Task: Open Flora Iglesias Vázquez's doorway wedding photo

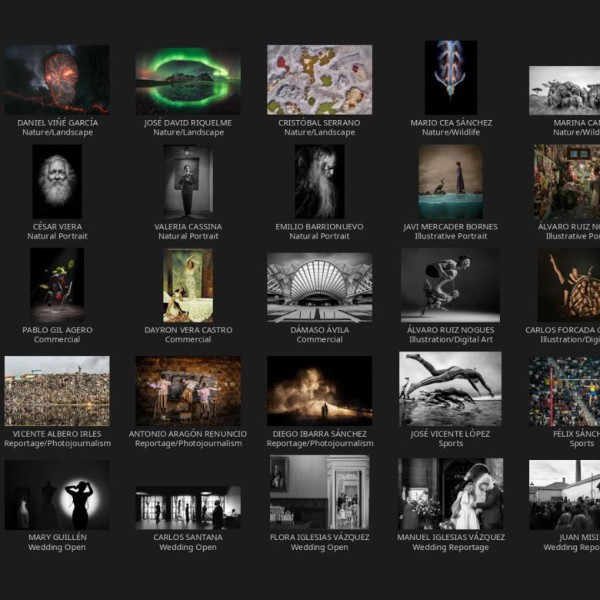Action: pyautogui.click(x=320, y=492)
